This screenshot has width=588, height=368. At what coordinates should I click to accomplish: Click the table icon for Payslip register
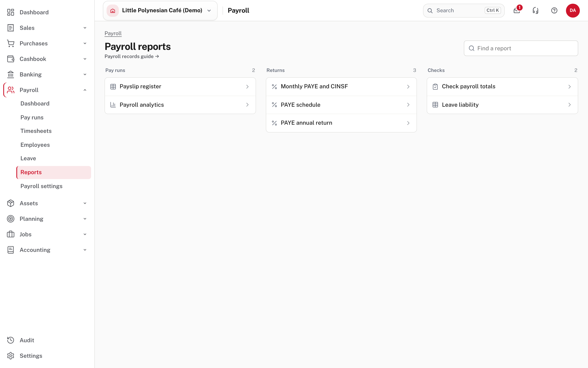(x=113, y=87)
